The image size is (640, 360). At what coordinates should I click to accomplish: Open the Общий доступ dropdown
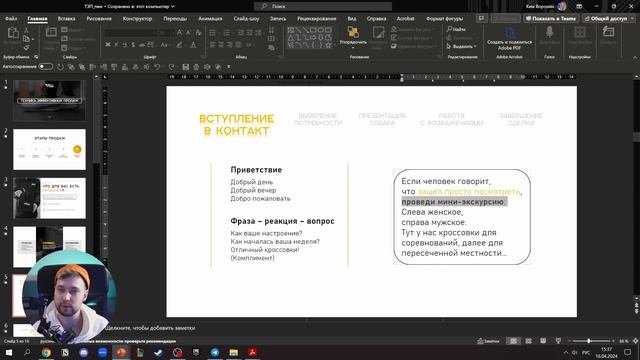(610, 18)
